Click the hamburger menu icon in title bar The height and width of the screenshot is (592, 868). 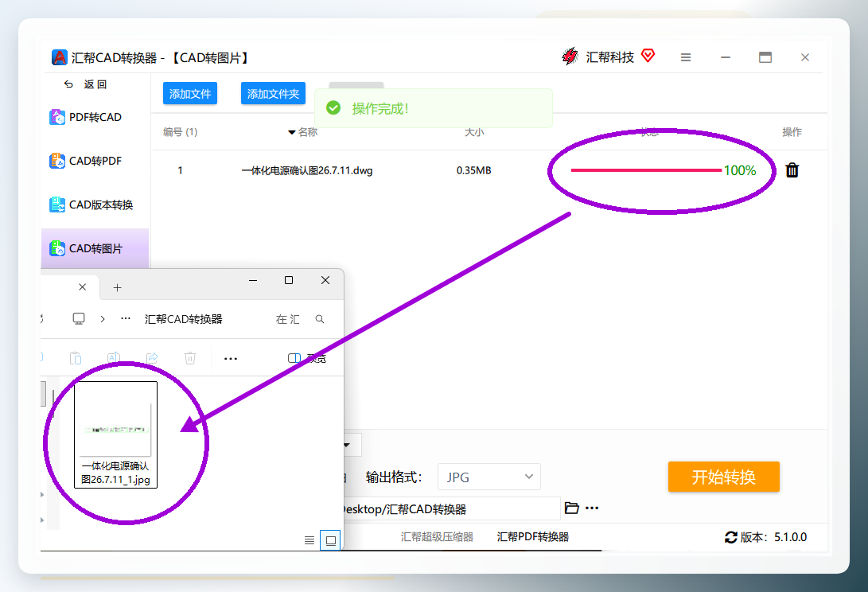[685, 57]
